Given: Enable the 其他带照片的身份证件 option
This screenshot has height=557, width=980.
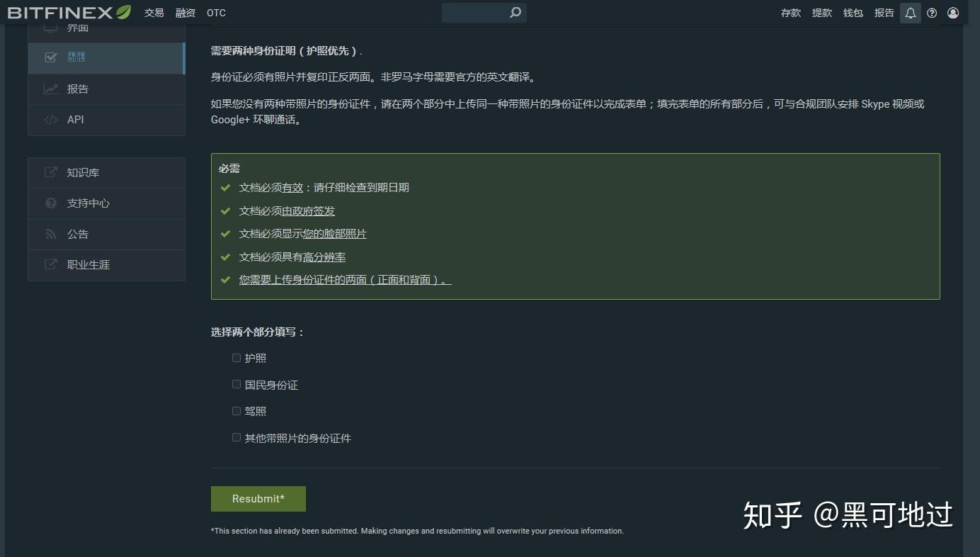Looking at the screenshot, I should pos(236,437).
